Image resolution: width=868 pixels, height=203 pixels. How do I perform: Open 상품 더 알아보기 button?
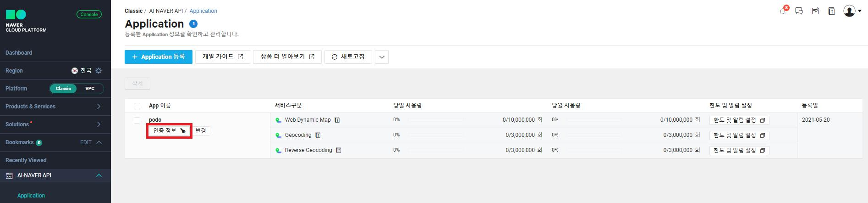(287, 57)
